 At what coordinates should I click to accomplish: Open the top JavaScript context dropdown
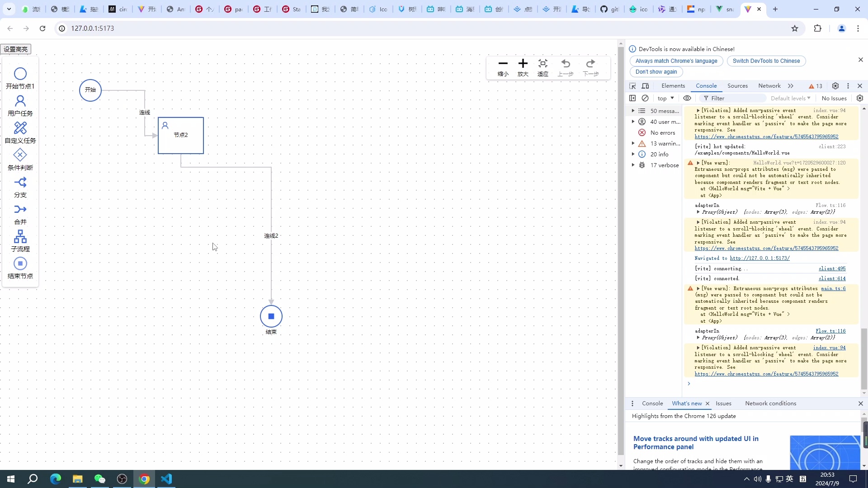tap(665, 98)
